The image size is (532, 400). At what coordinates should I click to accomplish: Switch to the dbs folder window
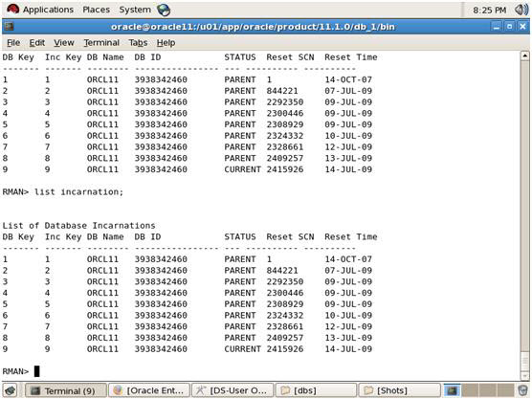pyautogui.click(x=316, y=390)
